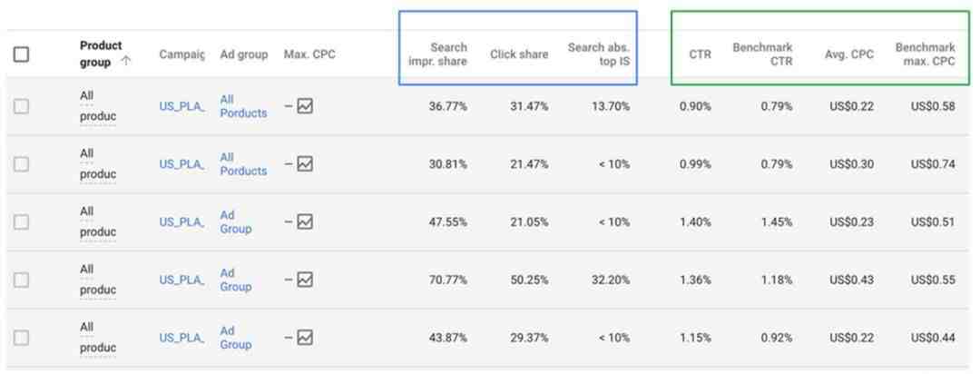The image size is (980, 374).
Task: Click All produc product group in third row
Action: pyautogui.click(x=97, y=222)
